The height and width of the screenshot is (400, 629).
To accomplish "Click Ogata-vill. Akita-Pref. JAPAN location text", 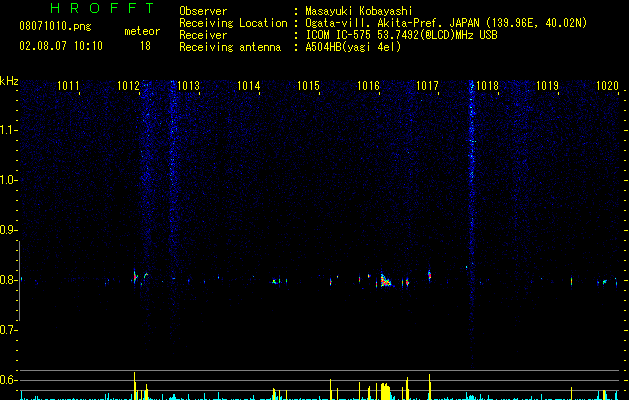I will click(446, 23).
